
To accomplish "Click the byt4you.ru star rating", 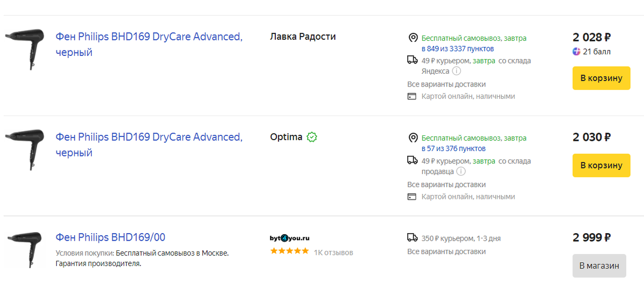I will (289, 251).
